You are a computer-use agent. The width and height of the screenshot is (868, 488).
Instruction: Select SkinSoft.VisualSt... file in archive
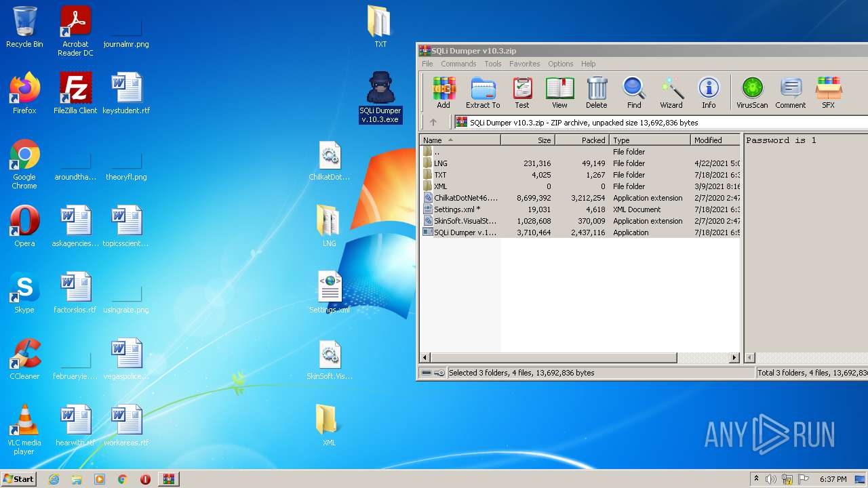[x=580, y=221]
